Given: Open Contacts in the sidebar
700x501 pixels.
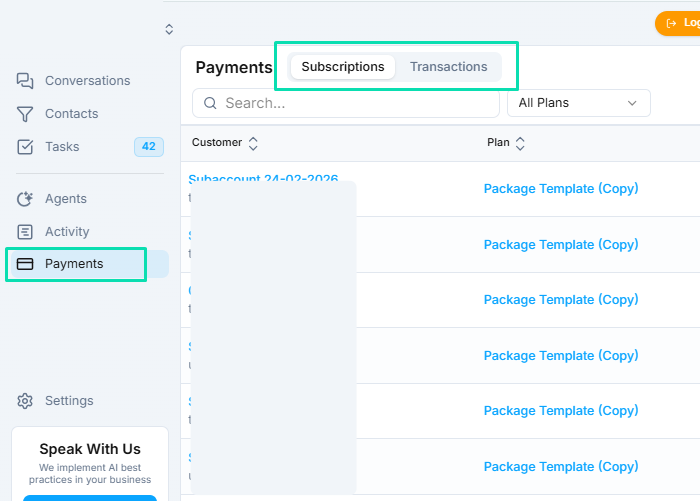Looking at the screenshot, I should 72,114.
